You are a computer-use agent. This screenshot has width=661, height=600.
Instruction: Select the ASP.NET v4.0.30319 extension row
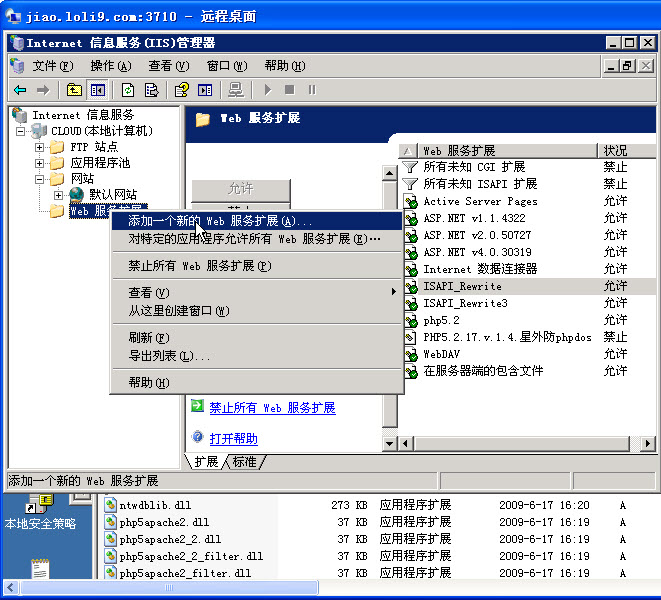click(529, 252)
